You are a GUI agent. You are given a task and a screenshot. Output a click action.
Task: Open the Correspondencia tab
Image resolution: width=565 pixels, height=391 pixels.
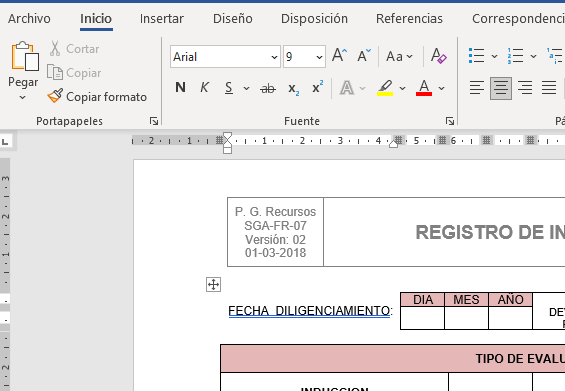518,19
